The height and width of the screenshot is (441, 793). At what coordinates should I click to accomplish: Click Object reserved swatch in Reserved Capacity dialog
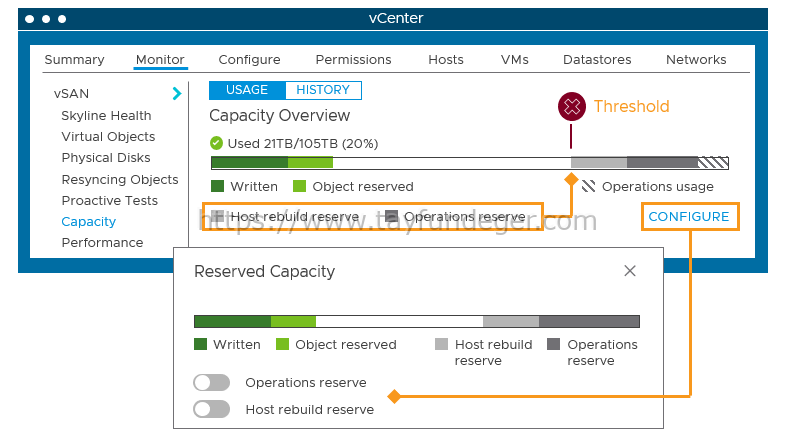[282, 344]
